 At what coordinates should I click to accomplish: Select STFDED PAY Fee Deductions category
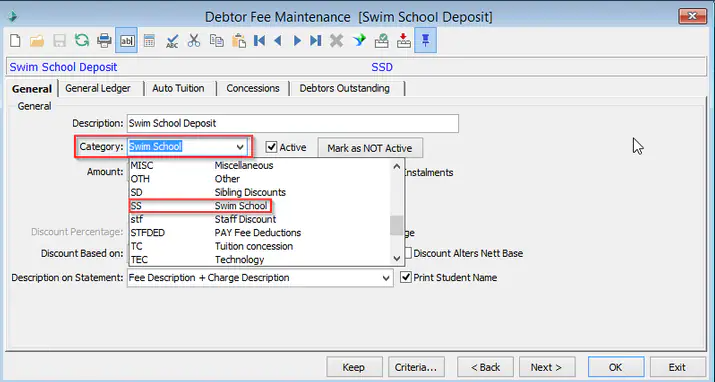click(260, 232)
